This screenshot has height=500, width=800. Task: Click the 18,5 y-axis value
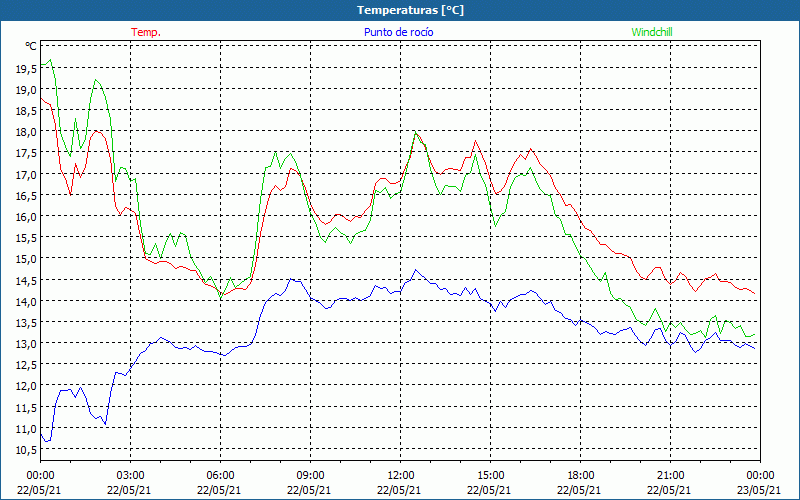tap(26, 112)
